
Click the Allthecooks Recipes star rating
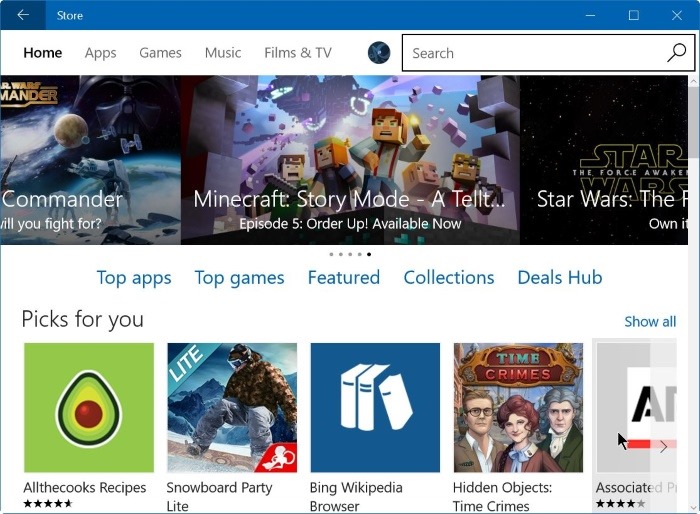click(48, 504)
